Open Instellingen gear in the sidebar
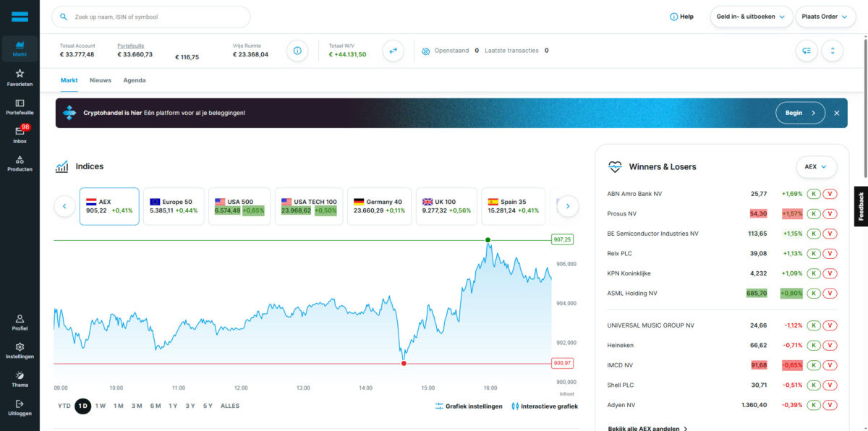The image size is (868, 431). 20,351
